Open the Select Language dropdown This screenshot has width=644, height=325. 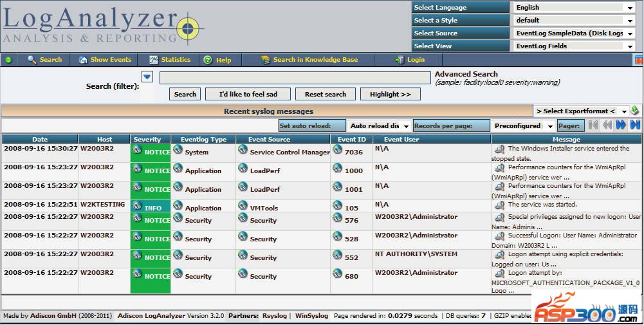574,8
